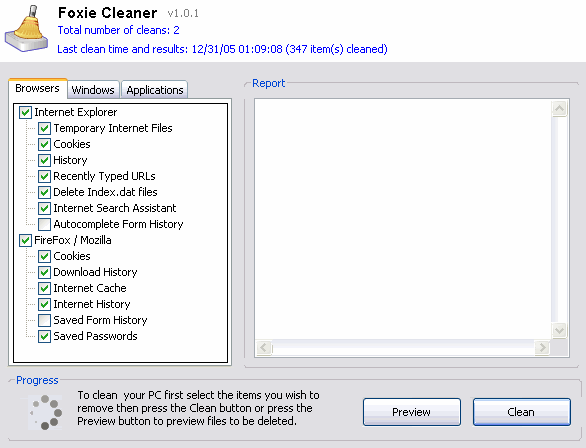The height and width of the screenshot is (448, 586).
Task: Click the Clean button
Action: [x=521, y=412]
